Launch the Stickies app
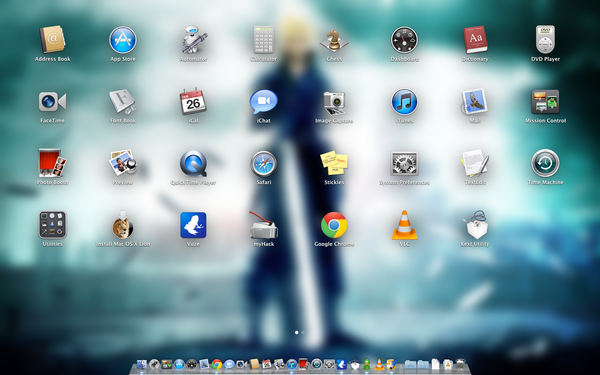 tap(334, 163)
